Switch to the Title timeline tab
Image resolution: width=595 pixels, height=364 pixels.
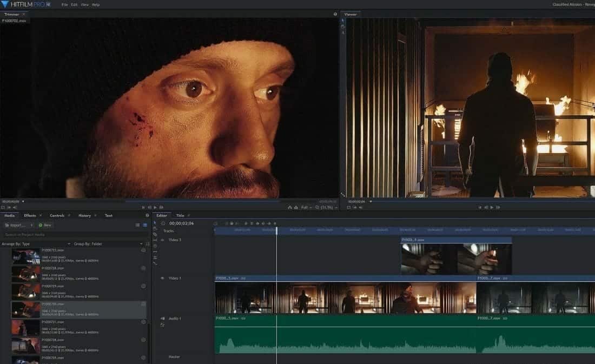click(x=180, y=215)
